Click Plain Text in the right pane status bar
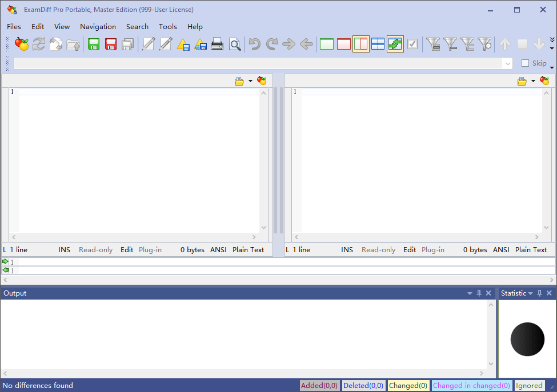The image size is (557, 392). (x=531, y=249)
